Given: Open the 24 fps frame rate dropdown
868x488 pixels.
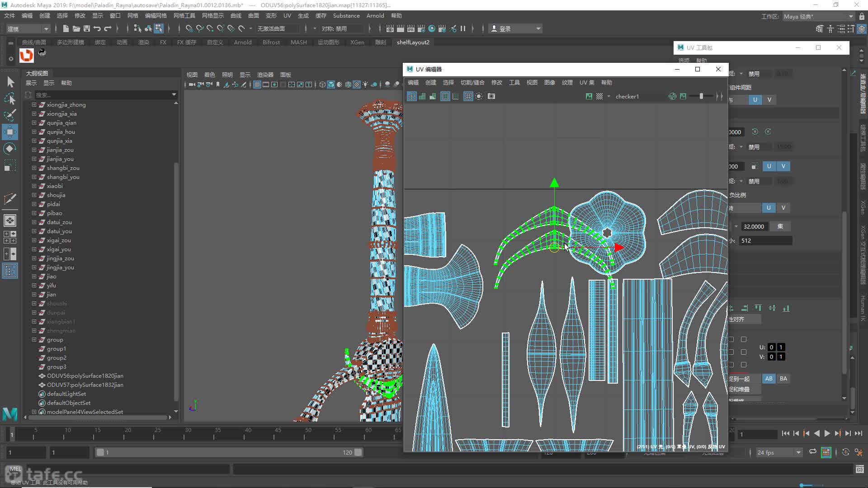Looking at the screenshot, I should point(779,452).
